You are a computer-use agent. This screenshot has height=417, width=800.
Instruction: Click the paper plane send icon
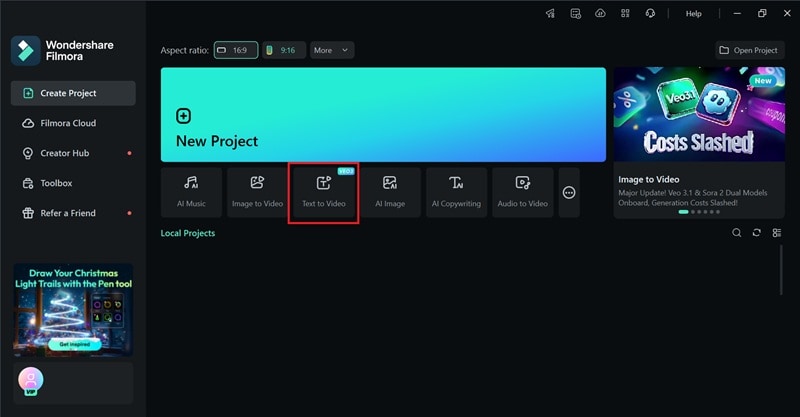551,14
